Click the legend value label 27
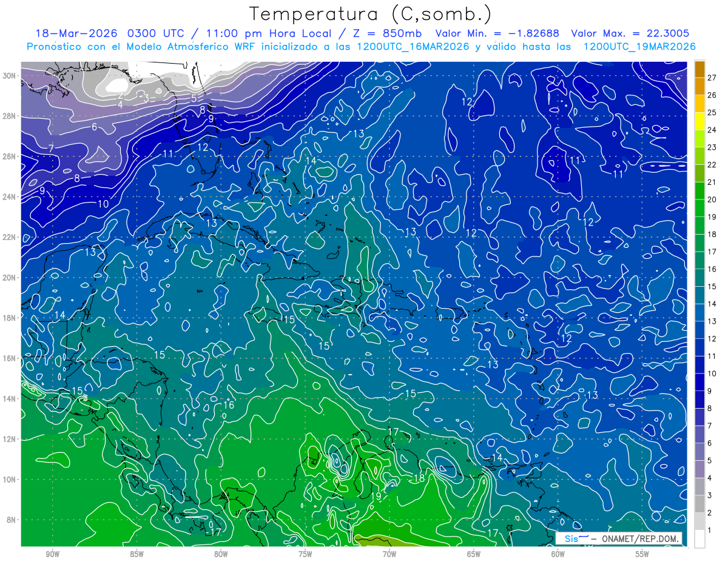This screenshot has height=562, width=728. (712, 78)
